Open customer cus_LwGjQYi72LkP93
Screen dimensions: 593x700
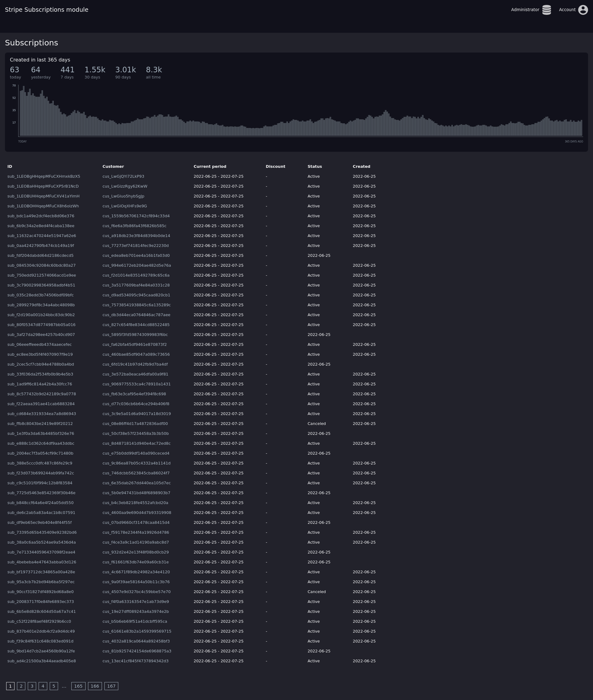[123, 176]
